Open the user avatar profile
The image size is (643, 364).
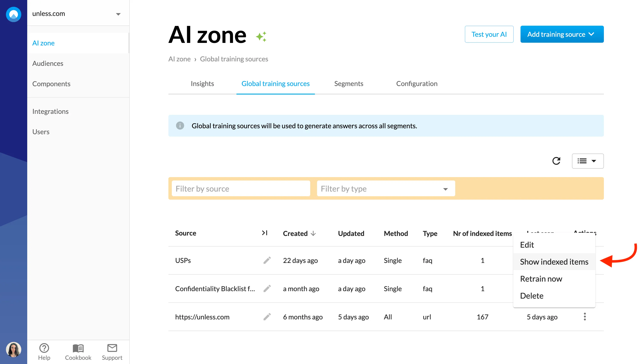pyautogui.click(x=14, y=349)
